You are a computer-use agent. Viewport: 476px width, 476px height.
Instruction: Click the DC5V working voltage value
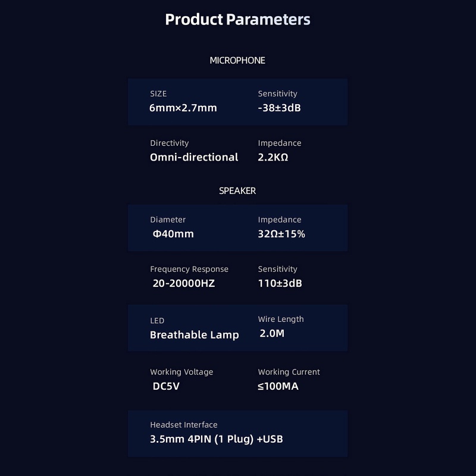[x=166, y=386]
